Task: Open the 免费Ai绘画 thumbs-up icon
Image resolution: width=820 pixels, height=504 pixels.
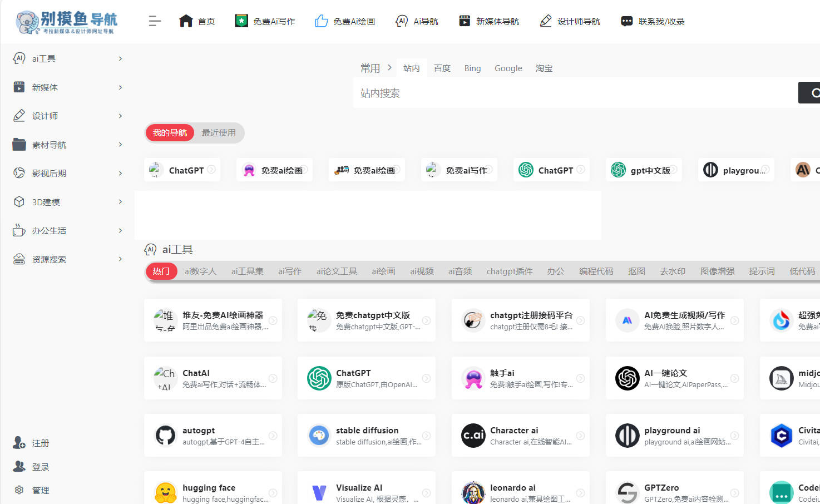Action: pos(321,20)
